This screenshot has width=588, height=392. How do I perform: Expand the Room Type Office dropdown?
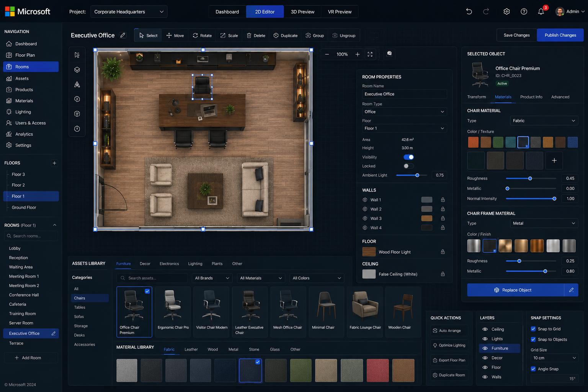(405, 112)
